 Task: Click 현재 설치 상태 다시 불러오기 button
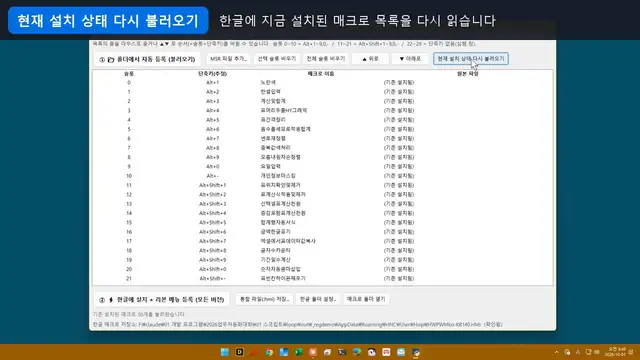point(471,59)
